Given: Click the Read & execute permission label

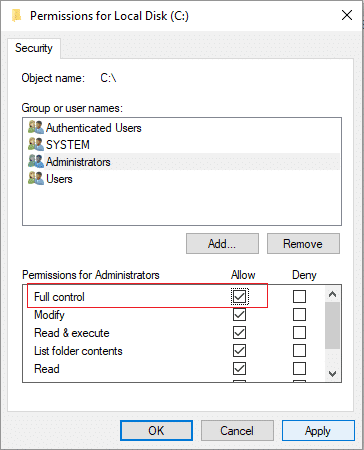Looking at the screenshot, I should pos(72,333).
